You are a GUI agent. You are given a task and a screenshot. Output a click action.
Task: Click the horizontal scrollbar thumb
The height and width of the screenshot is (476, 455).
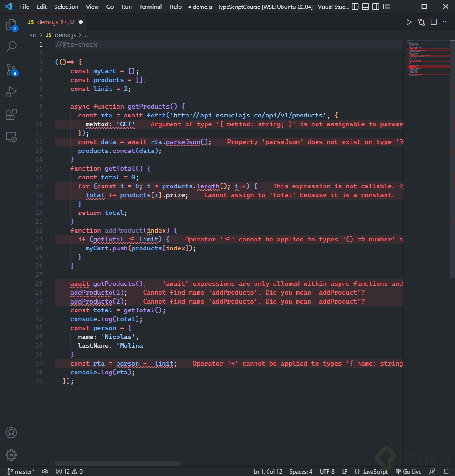click(x=118, y=463)
